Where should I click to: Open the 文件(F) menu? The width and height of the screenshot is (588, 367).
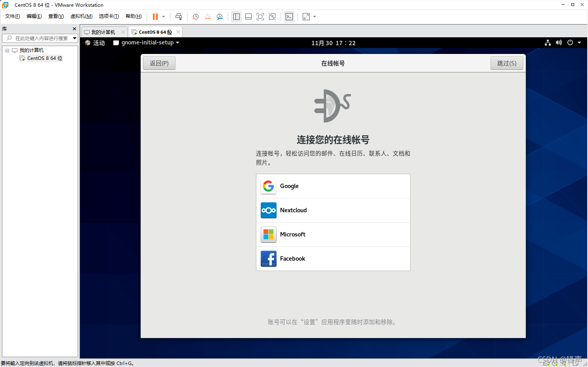[12, 16]
